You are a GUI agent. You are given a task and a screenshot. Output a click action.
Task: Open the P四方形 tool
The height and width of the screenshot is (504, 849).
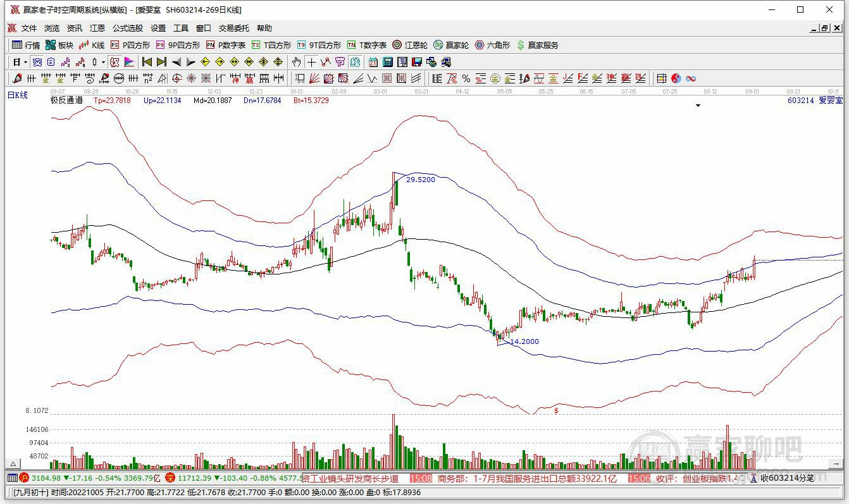(x=130, y=45)
